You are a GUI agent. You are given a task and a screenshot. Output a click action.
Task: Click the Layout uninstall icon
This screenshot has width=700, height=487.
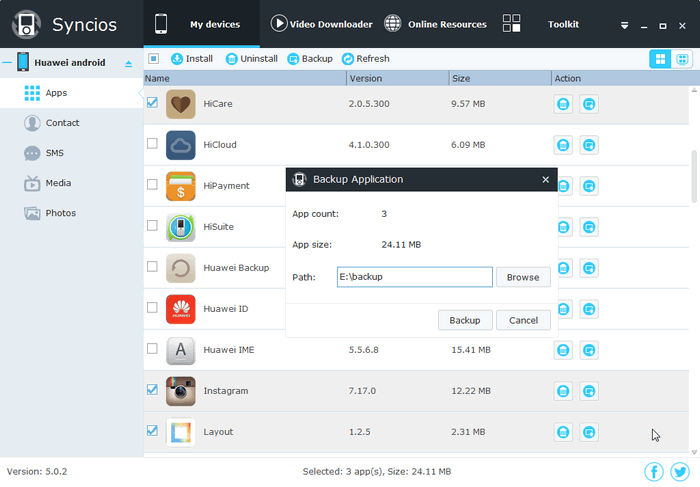[x=563, y=432]
